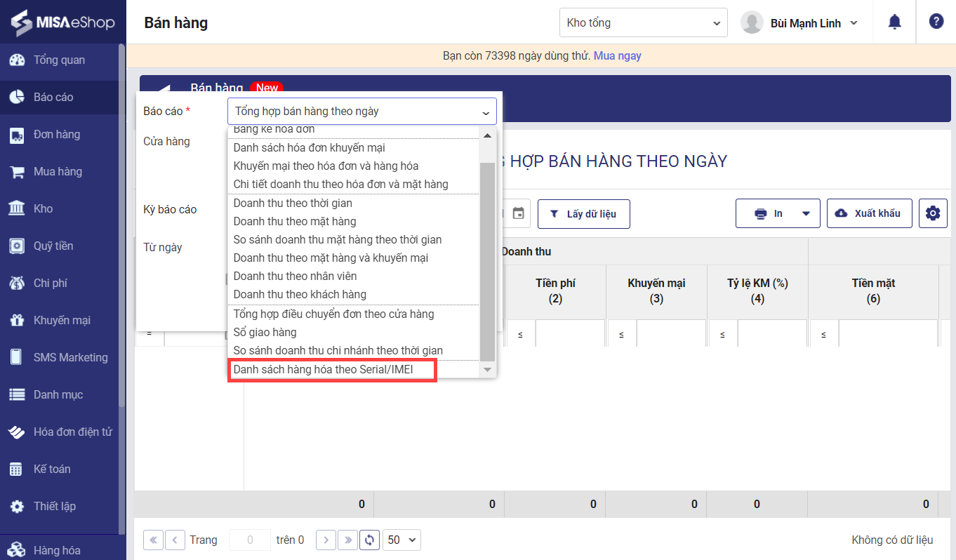The image size is (956, 560).
Task: Open report settings gear icon
Action: pyautogui.click(x=932, y=213)
